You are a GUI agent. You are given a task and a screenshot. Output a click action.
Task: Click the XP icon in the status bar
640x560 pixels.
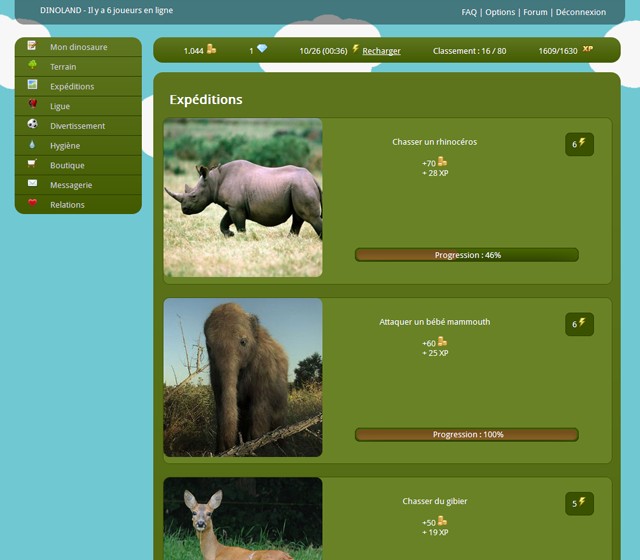click(x=587, y=49)
